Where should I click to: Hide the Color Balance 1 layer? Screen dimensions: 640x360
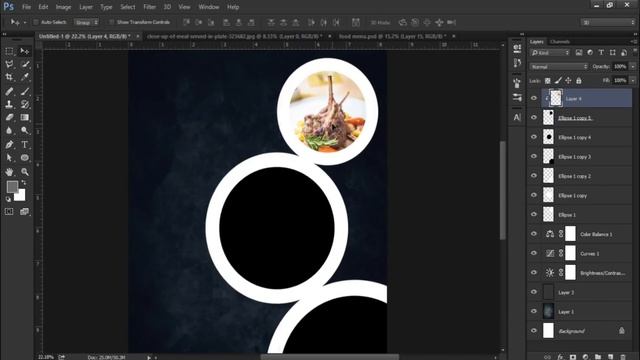pyautogui.click(x=534, y=234)
